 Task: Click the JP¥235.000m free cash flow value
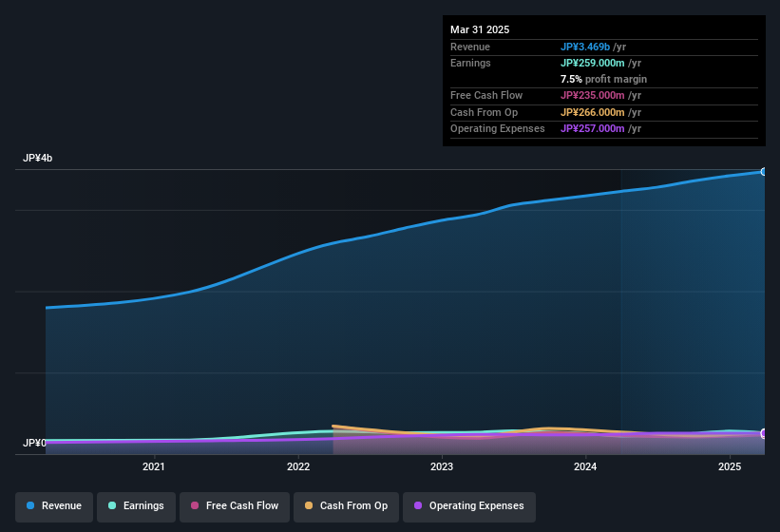593,95
